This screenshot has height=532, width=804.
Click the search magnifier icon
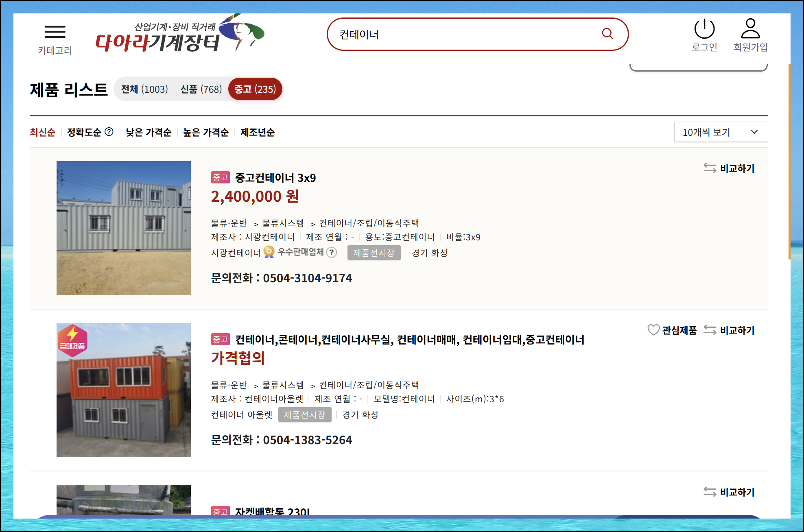click(607, 34)
